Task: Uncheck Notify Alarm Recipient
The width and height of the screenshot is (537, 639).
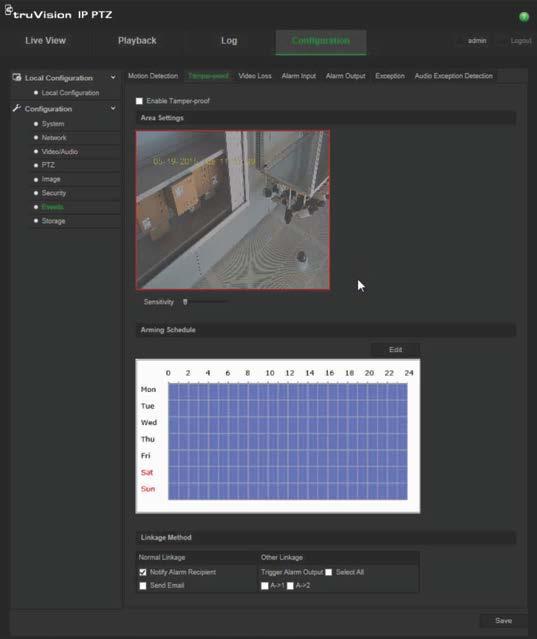Action: 143,572
